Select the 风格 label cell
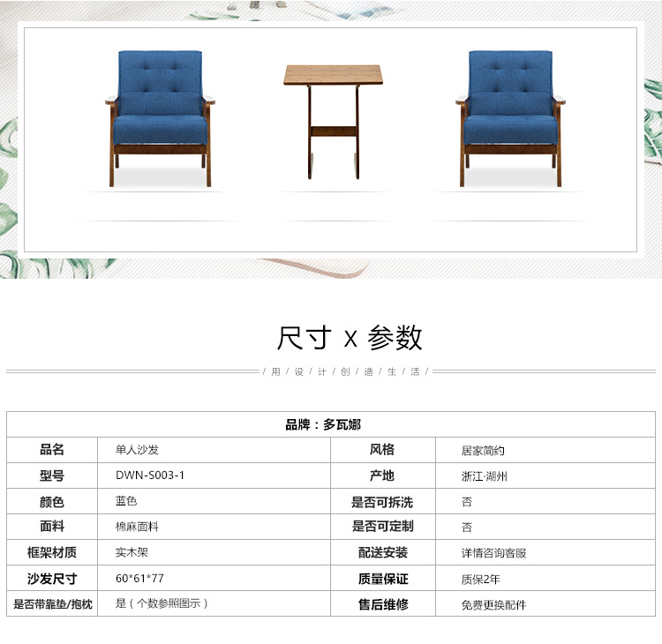 click(382, 450)
